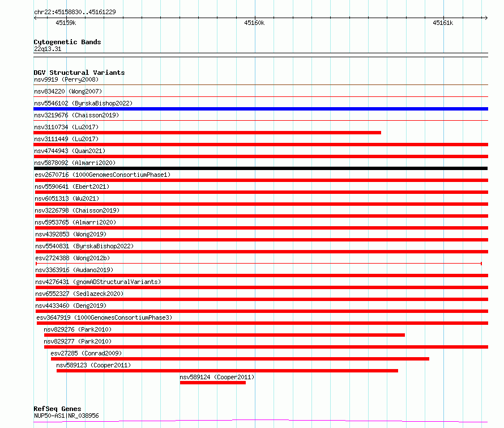Open esv2670716 (1000GenomesConsortiumPhase1) label
Viewport: 504px width, 428px height.
(x=102, y=175)
